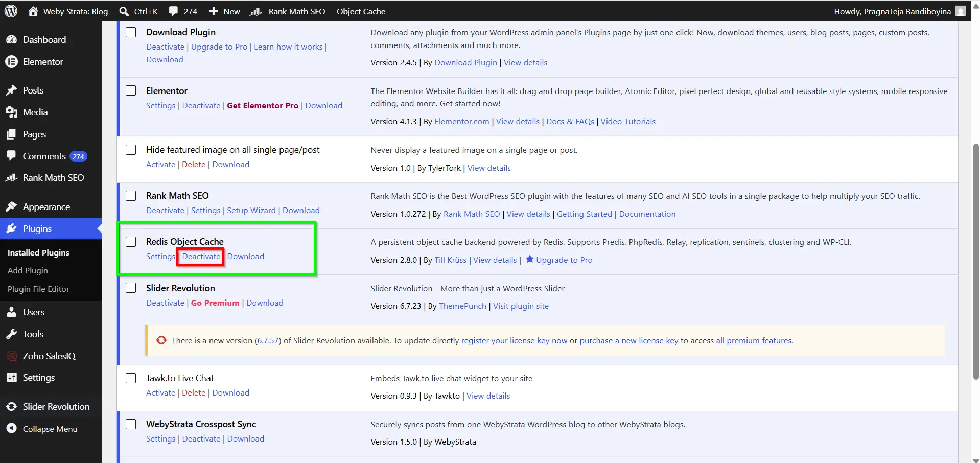Click the Appearance brush icon
980x463 pixels.
click(11, 206)
